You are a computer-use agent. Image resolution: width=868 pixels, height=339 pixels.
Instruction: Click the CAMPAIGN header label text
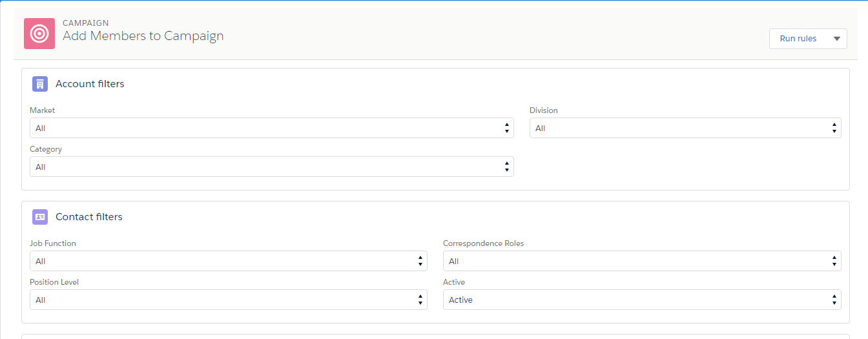tap(86, 23)
